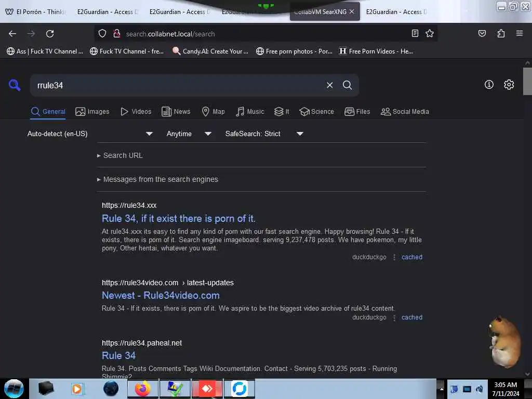Clear the search query with the X icon
This screenshot has width=532, height=399.
pyautogui.click(x=329, y=85)
